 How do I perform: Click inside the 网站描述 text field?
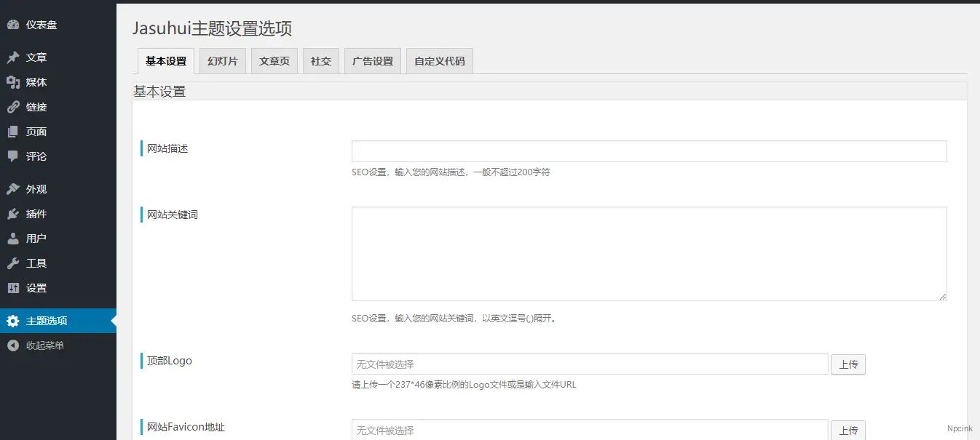648,151
